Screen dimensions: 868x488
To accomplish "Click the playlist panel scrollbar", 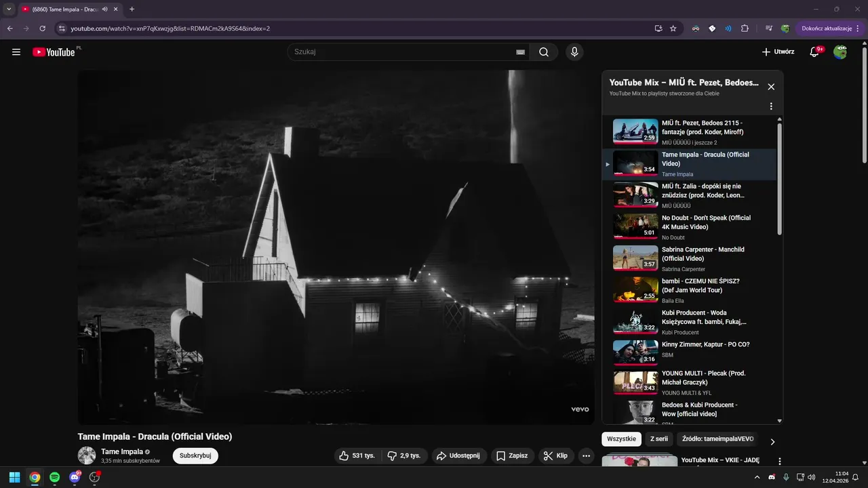I will (x=779, y=180).
